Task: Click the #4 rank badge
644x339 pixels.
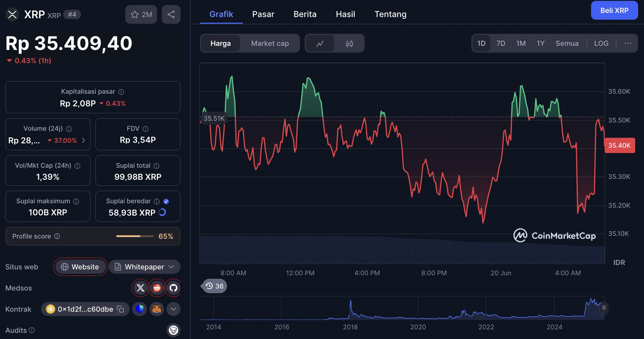Action: pos(72,14)
